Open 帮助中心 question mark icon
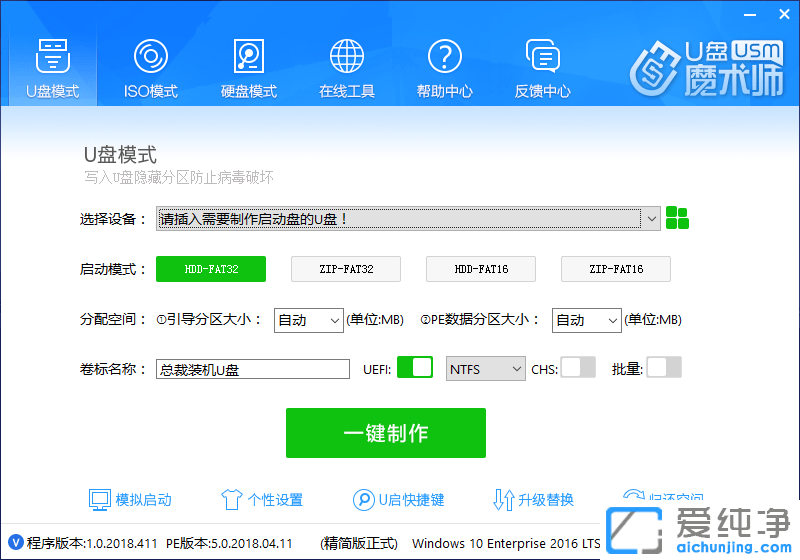Viewport: 800px width, 560px height. [444, 56]
